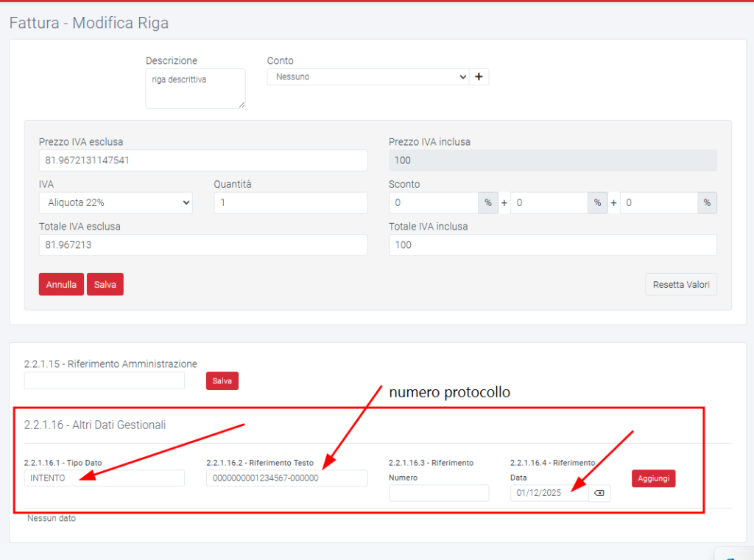The height and width of the screenshot is (560, 754).
Task: Select the Quantità input field
Action: click(x=290, y=202)
